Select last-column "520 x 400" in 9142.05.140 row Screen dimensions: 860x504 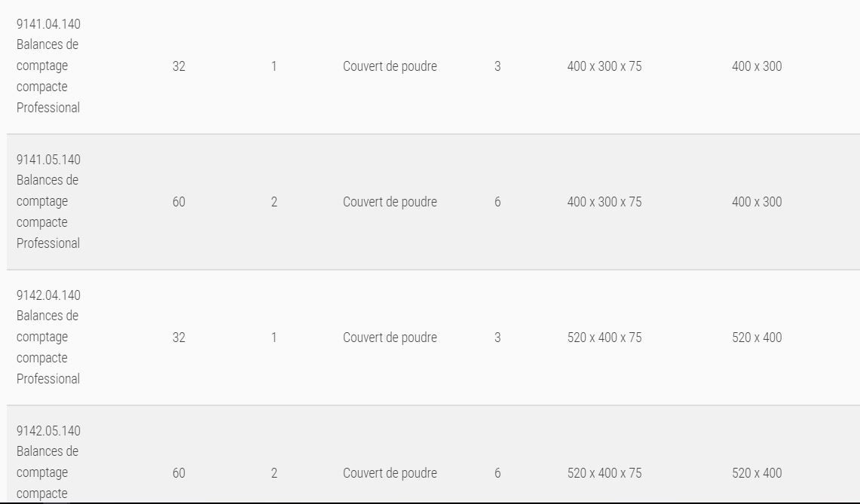(x=757, y=473)
